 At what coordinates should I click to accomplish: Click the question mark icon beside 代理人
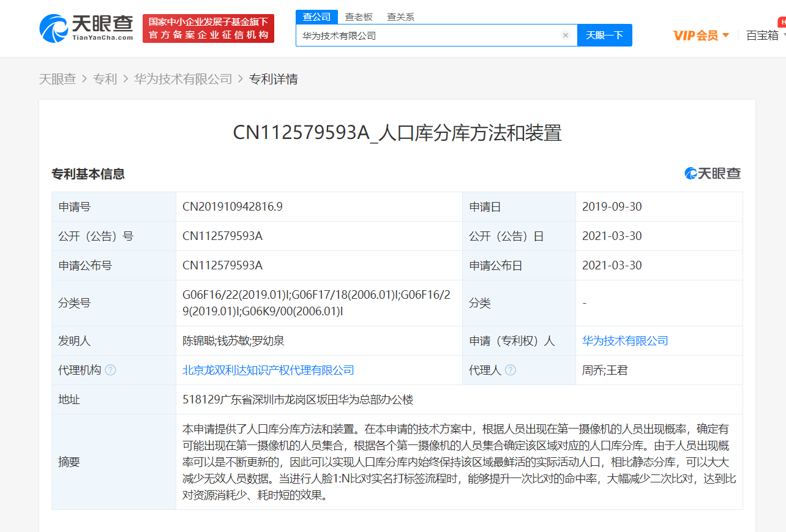pyautogui.click(x=512, y=370)
